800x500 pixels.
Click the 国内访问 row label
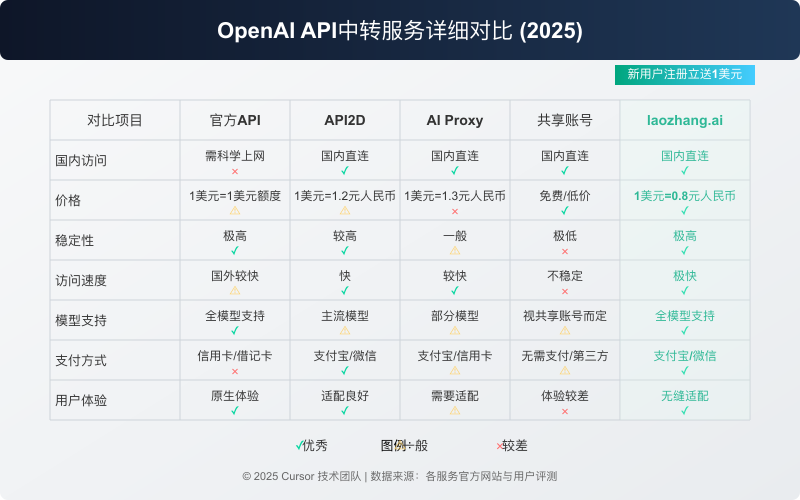tap(81, 161)
